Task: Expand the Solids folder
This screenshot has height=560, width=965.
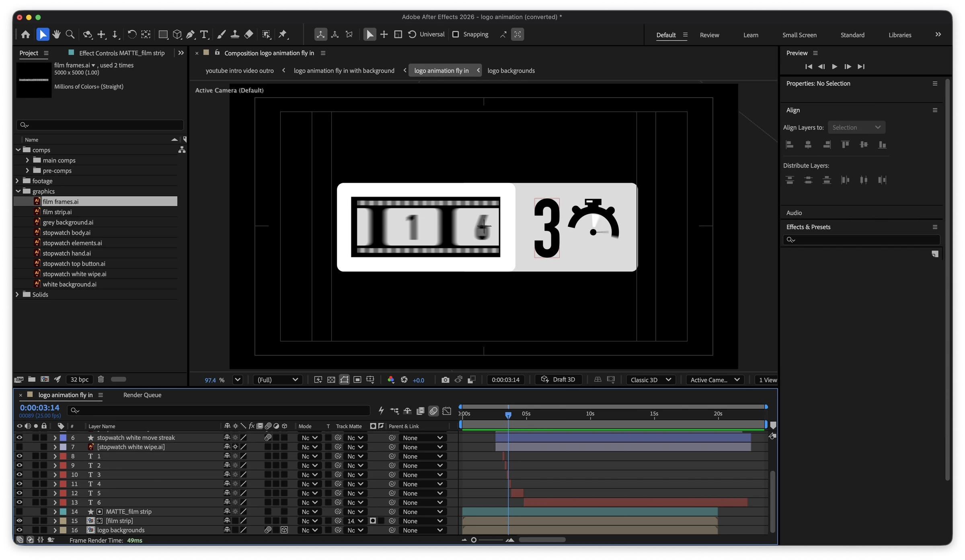Action: 17,295
